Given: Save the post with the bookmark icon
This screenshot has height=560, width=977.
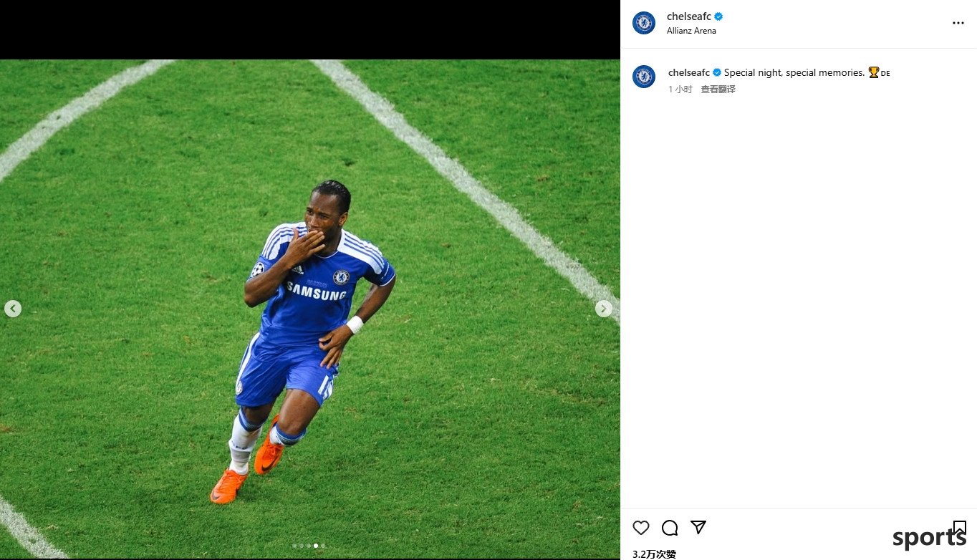Looking at the screenshot, I should click(960, 528).
